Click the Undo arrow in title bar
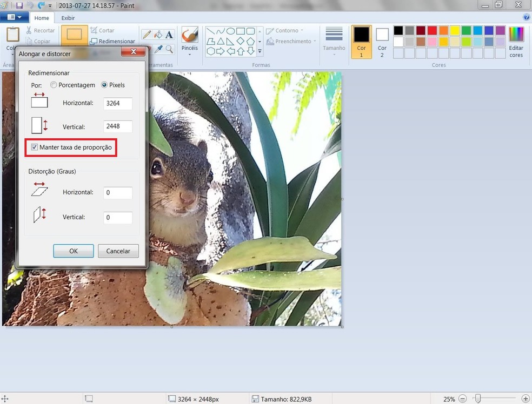The width and height of the screenshot is (532, 404). tap(30, 5)
